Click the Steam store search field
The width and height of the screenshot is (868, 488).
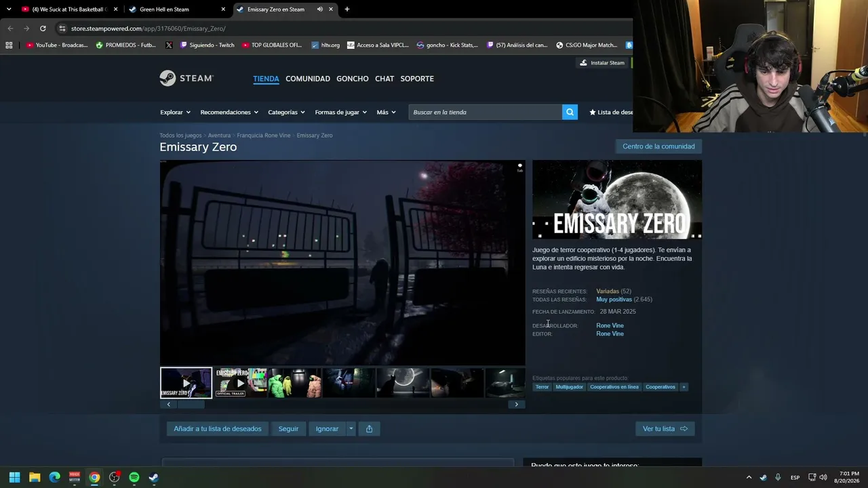tap(486, 112)
